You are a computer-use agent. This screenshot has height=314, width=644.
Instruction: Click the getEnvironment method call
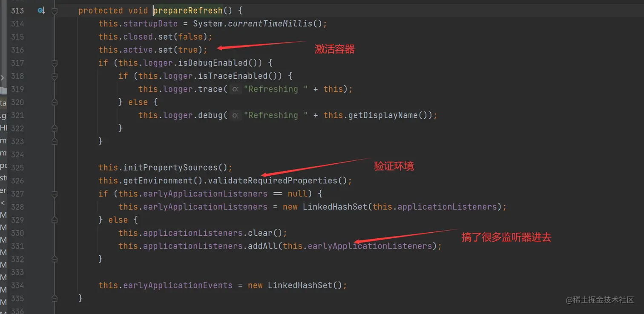tap(158, 181)
